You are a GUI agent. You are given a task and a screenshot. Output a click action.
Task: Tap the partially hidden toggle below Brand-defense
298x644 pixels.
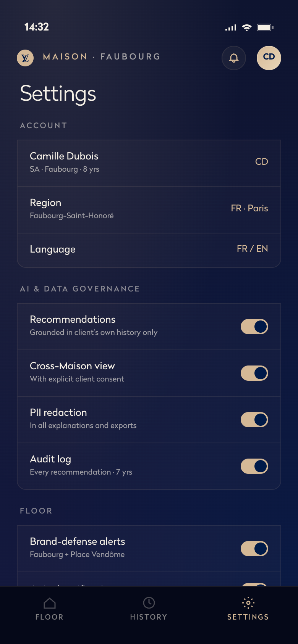pos(254,585)
